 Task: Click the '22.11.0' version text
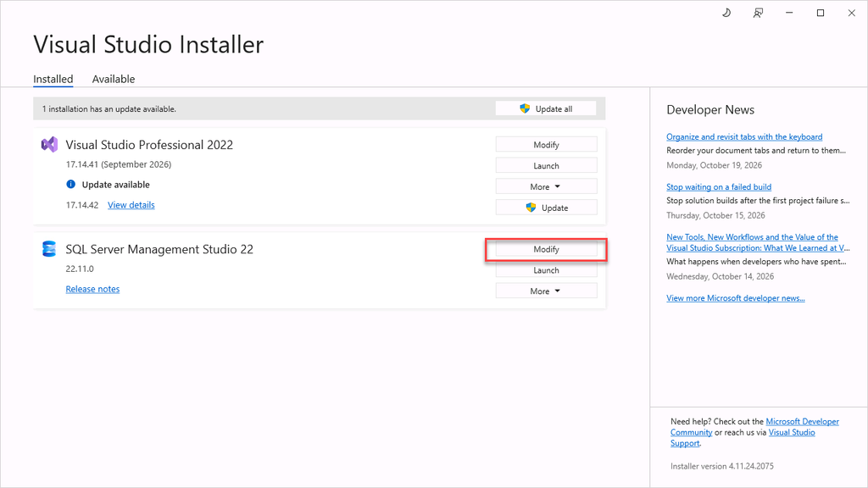click(x=80, y=269)
